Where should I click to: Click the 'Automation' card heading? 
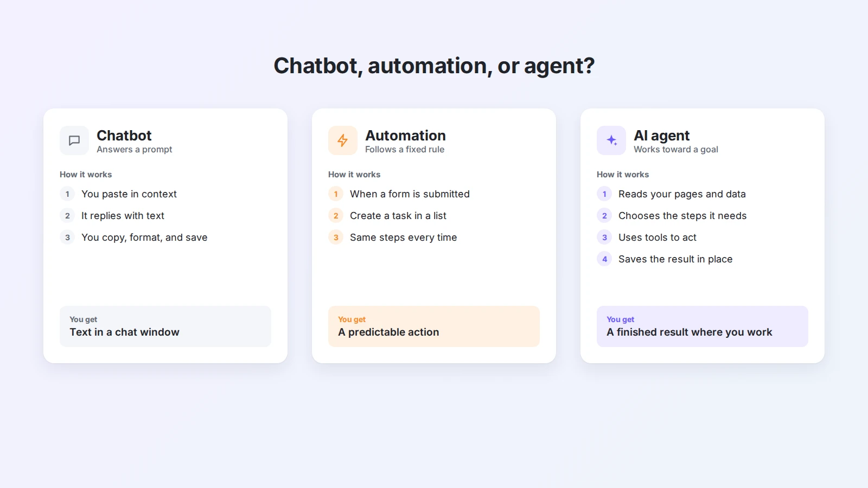point(405,136)
